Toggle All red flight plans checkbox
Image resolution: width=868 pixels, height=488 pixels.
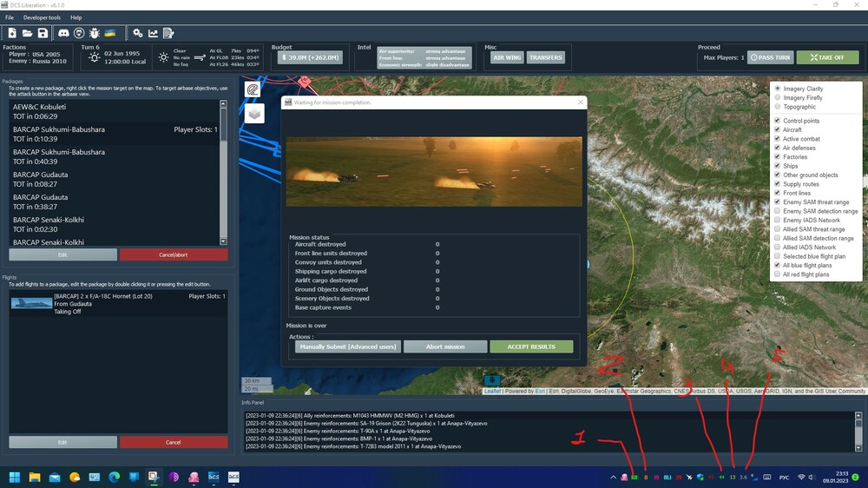777,274
